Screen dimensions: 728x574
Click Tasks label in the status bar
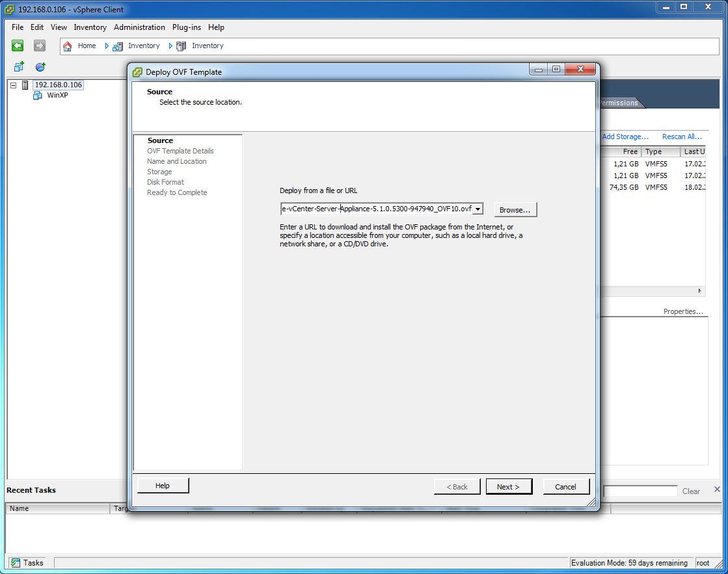tap(33, 563)
